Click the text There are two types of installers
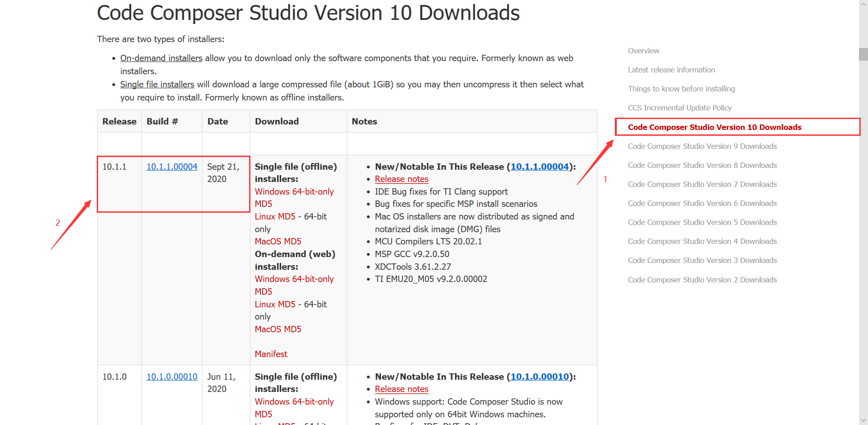Viewport: 868px width, 425px height. 160,39
